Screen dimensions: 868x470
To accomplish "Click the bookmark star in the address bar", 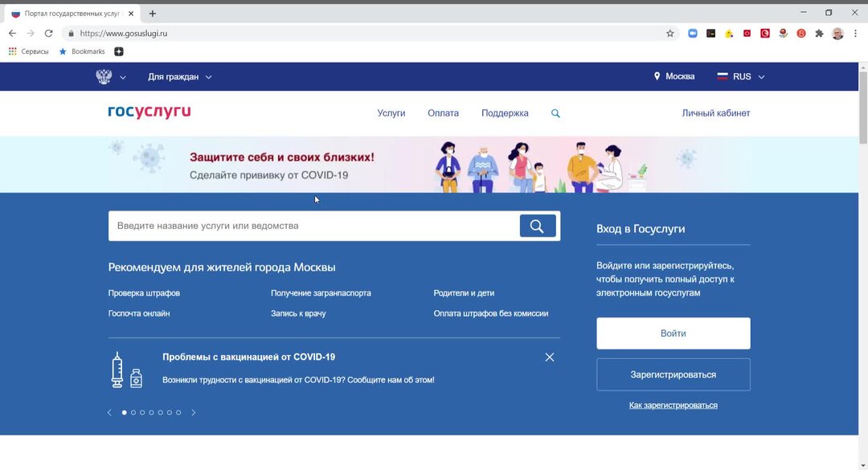I will click(x=669, y=33).
